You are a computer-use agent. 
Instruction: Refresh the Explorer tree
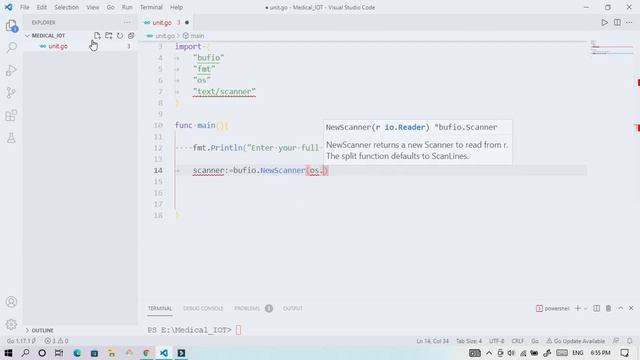point(120,36)
